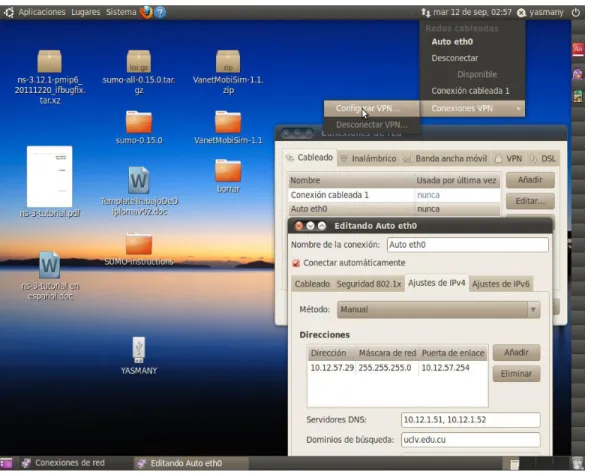The height and width of the screenshot is (475, 591).
Task: Open the power/session menu icon
Action: coord(575,12)
